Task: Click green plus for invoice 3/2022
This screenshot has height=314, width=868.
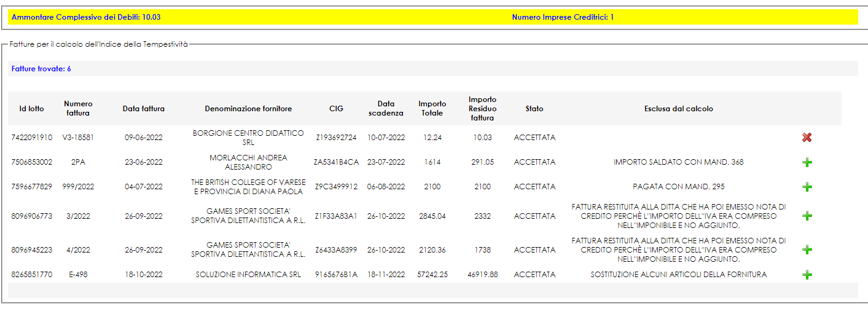Action: point(807,216)
